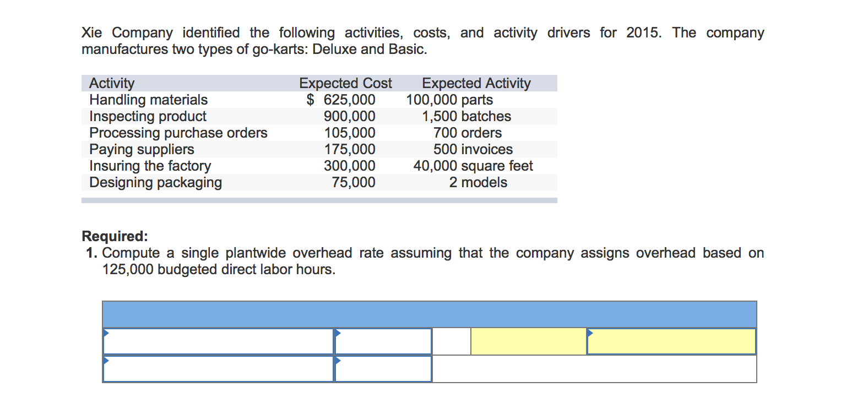Click the 'Activity' column header

(x=112, y=83)
